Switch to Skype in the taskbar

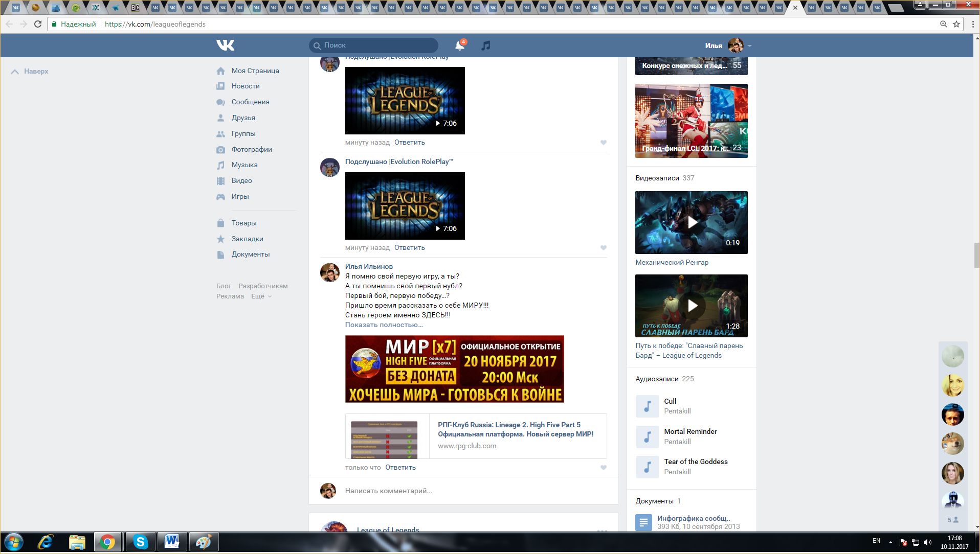(140, 542)
